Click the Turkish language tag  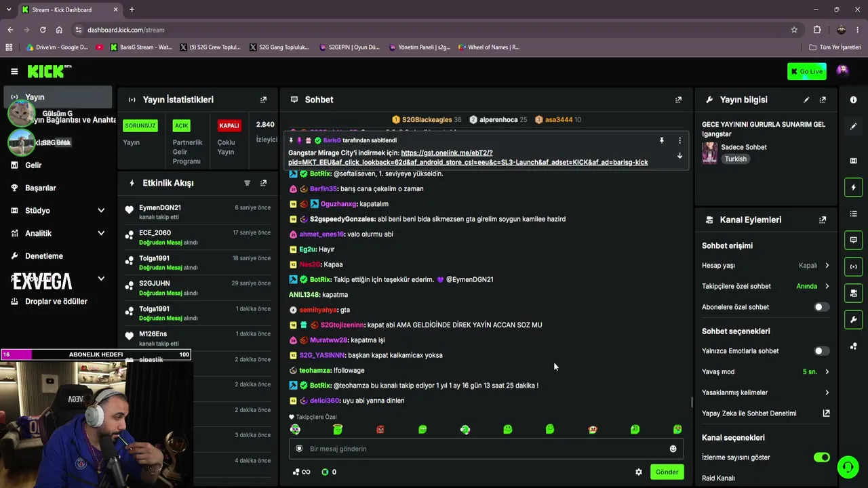pyautogui.click(x=736, y=159)
